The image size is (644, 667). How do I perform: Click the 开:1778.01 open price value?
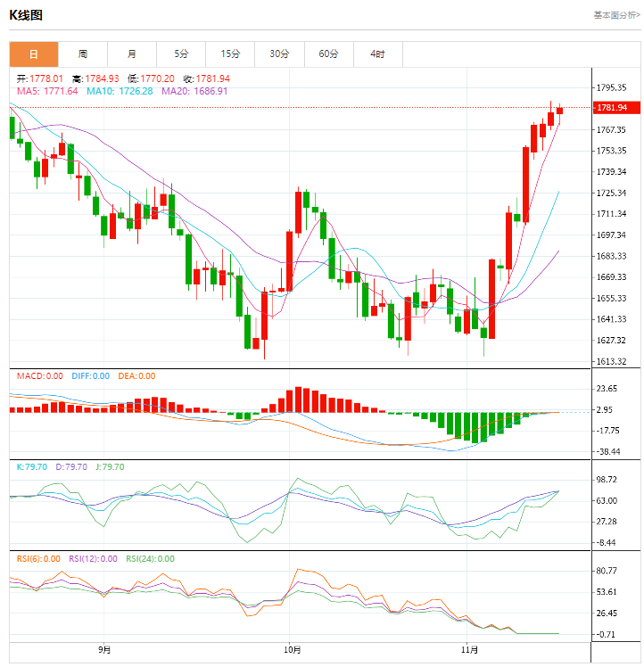coord(40,78)
